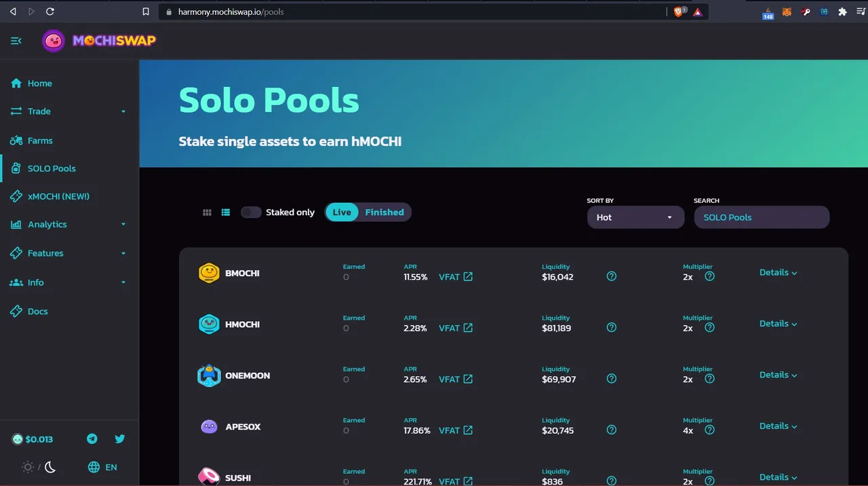
Task: Bookmark this page
Action: (x=146, y=12)
